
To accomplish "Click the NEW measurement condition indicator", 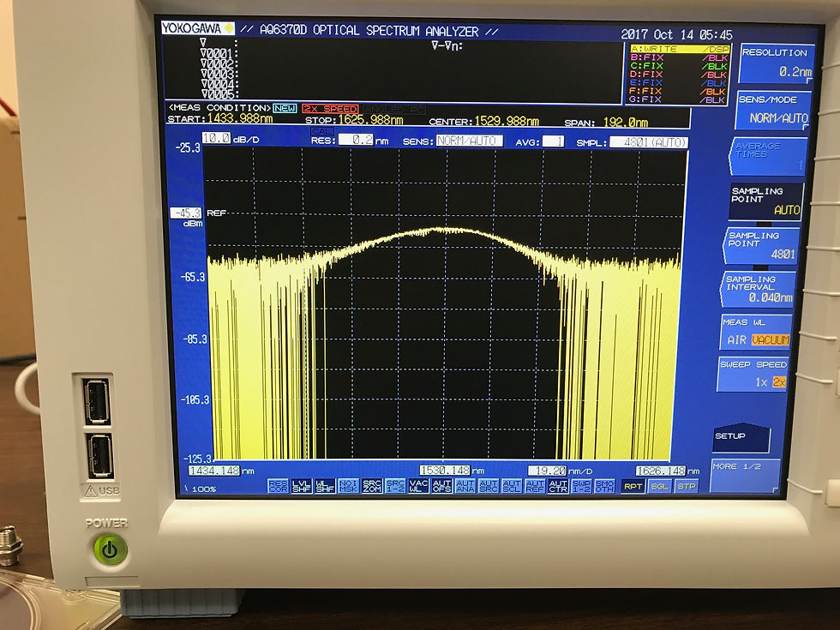I will 285,108.
